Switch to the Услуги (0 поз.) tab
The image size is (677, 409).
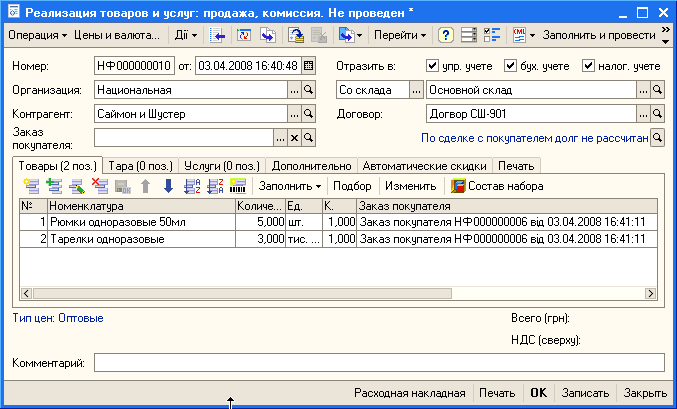coord(222,165)
